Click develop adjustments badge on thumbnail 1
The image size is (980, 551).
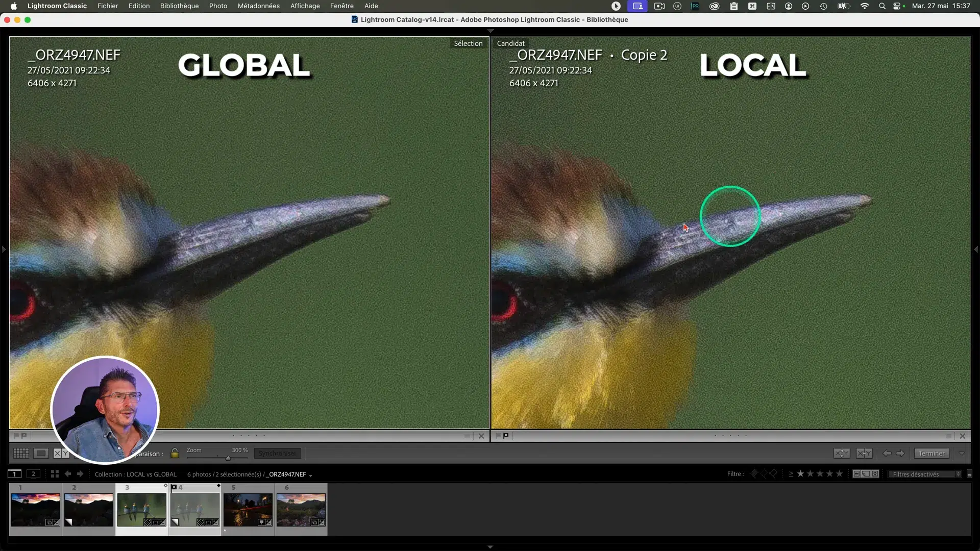pyautogui.click(x=56, y=522)
